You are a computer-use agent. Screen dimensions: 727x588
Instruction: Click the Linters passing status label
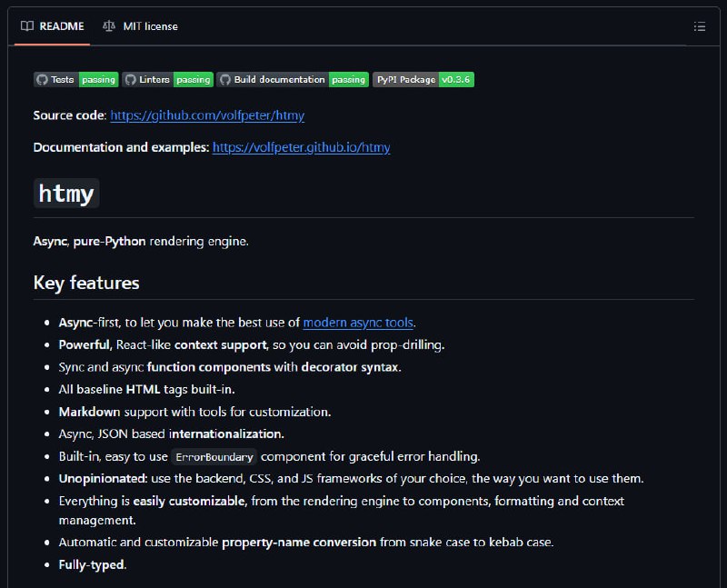pyautogui.click(x=194, y=80)
